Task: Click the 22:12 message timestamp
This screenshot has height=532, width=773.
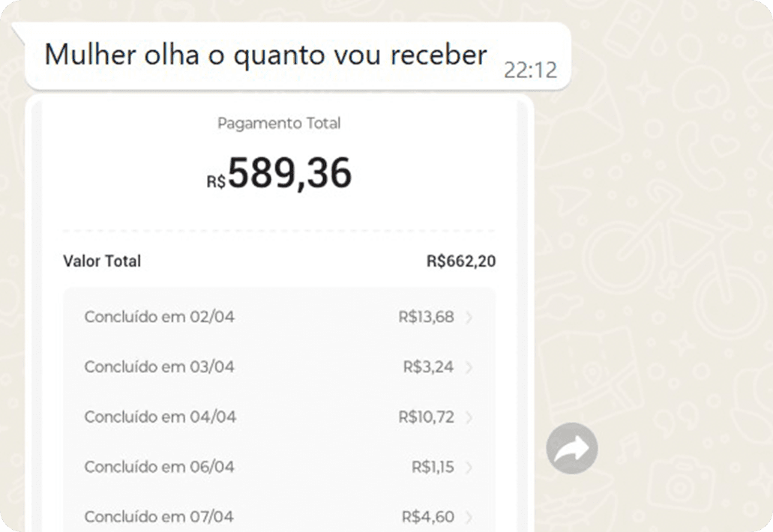Action: pyautogui.click(x=531, y=70)
